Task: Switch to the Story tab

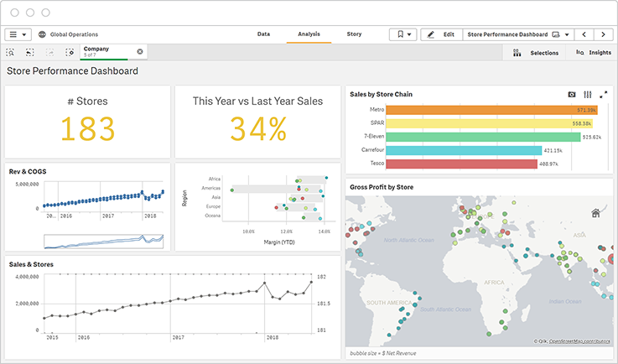Action: tap(354, 34)
